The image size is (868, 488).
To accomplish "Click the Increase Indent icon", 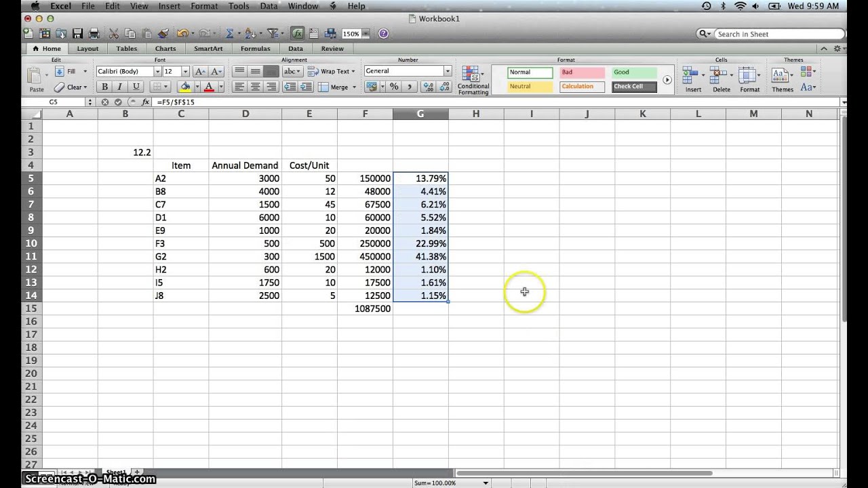I will pos(307,87).
